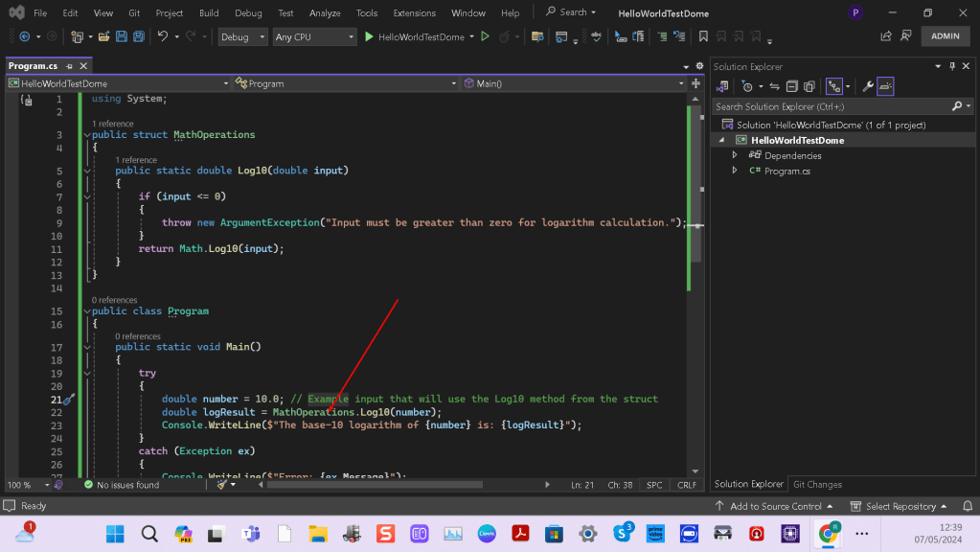Click the Save All icon
The image size is (980, 552).
pyautogui.click(x=139, y=36)
